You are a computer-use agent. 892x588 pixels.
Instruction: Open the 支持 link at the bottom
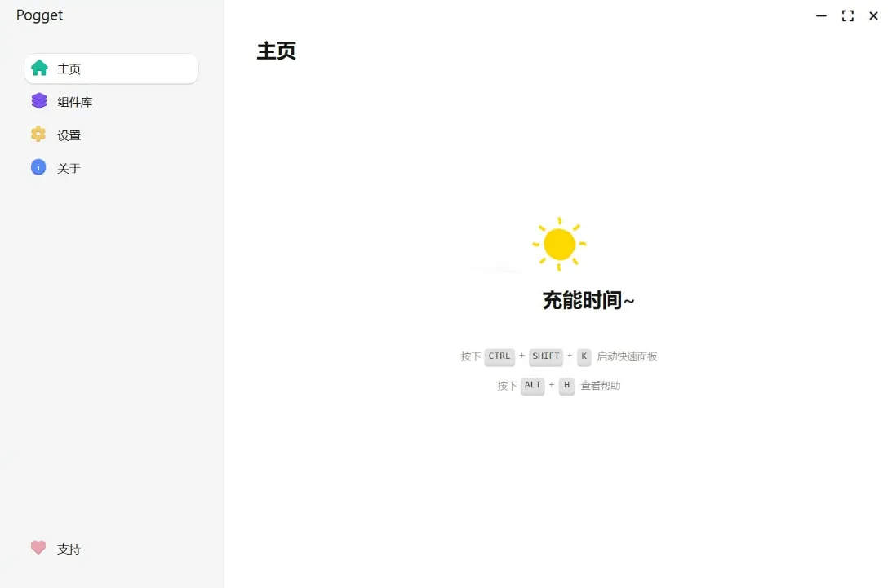click(x=69, y=548)
